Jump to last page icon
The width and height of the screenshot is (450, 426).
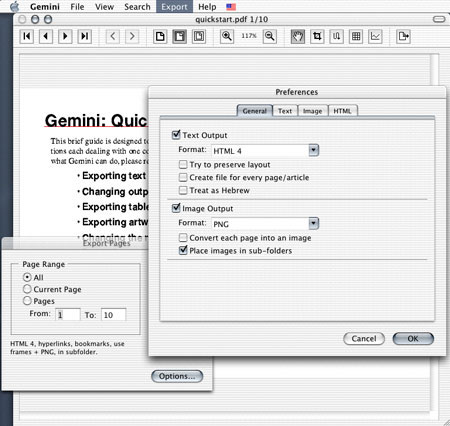[x=85, y=36]
